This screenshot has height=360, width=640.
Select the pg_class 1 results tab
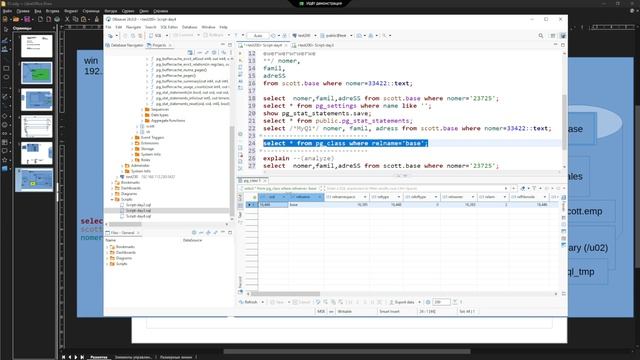point(251,180)
